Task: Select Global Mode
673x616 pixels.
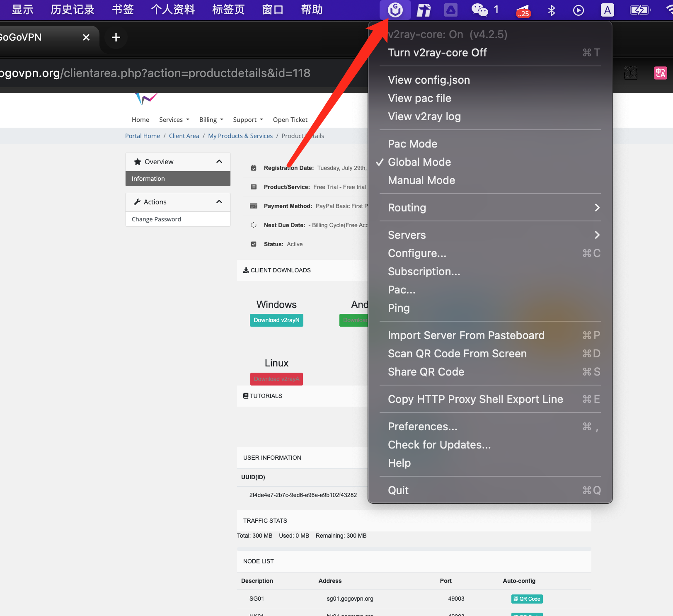Action: (490, 162)
